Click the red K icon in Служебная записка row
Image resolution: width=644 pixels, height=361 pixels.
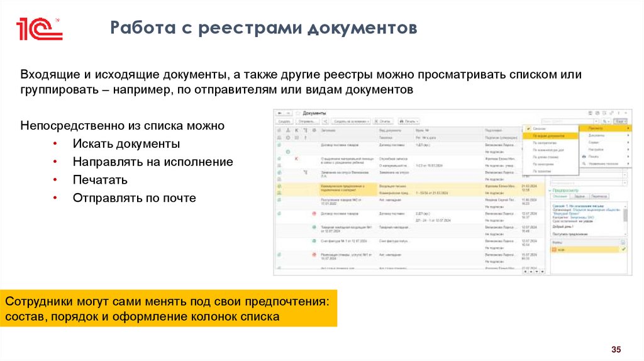(297, 158)
